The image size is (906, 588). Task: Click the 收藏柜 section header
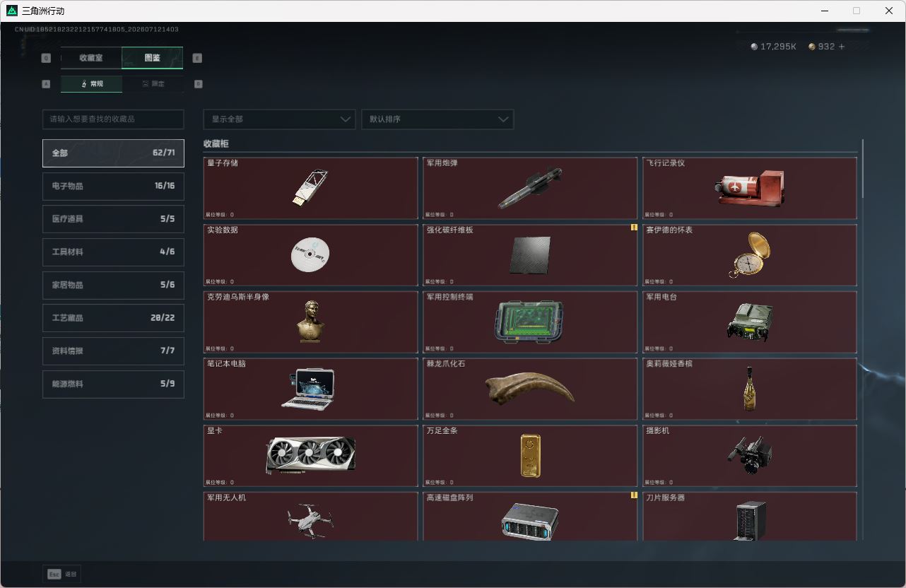click(x=216, y=143)
